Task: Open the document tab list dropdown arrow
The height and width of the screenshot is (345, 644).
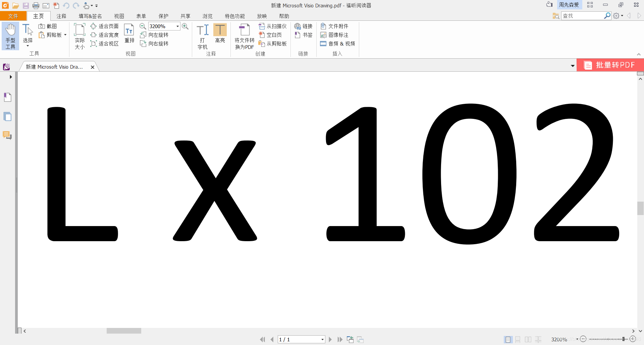Action: click(573, 66)
